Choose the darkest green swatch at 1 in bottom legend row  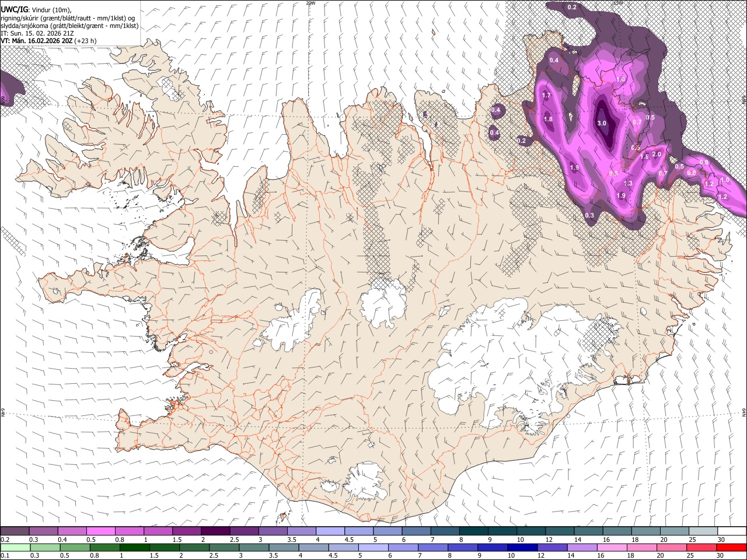134,547
